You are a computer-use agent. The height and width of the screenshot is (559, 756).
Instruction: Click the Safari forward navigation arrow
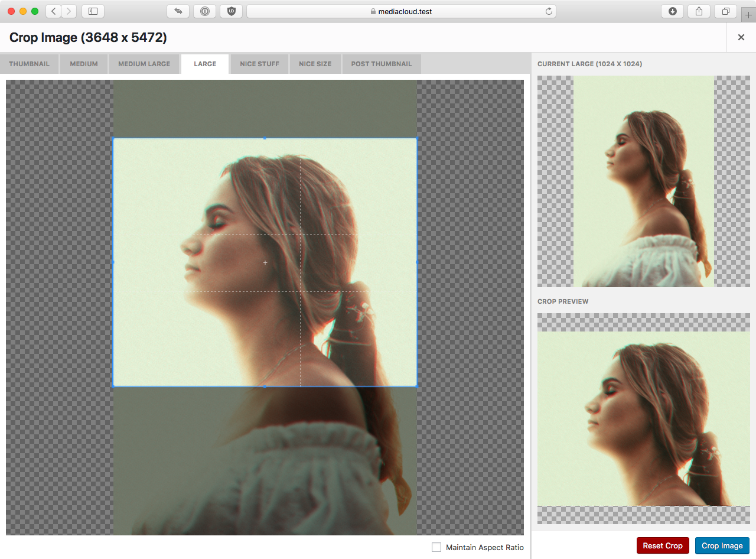click(x=69, y=11)
